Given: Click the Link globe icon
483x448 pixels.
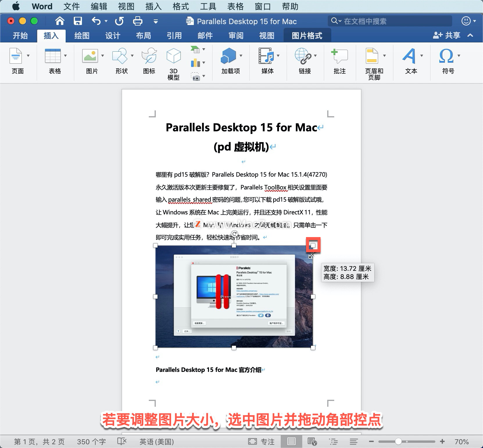Looking at the screenshot, I should click(303, 56).
